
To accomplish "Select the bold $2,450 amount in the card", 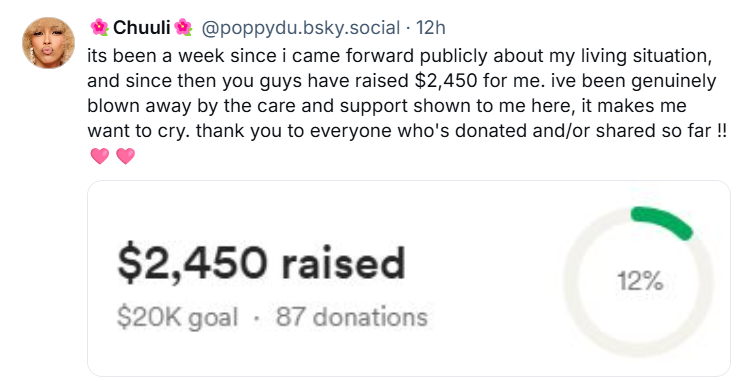I will (x=191, y=264).
